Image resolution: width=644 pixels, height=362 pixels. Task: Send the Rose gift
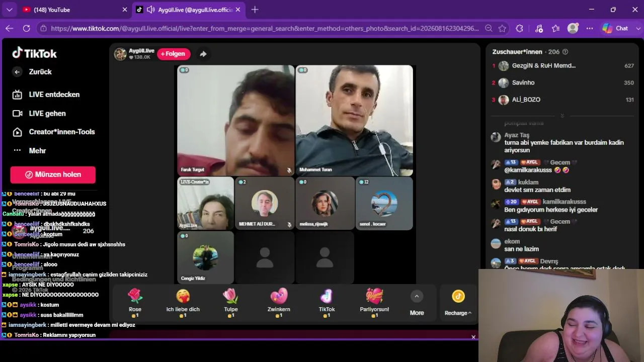[135, 303]
